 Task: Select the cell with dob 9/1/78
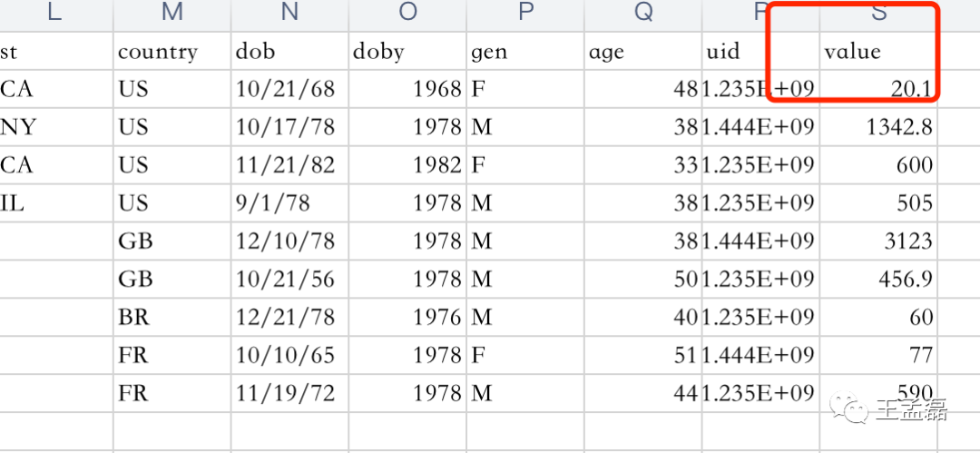[289, 202]
